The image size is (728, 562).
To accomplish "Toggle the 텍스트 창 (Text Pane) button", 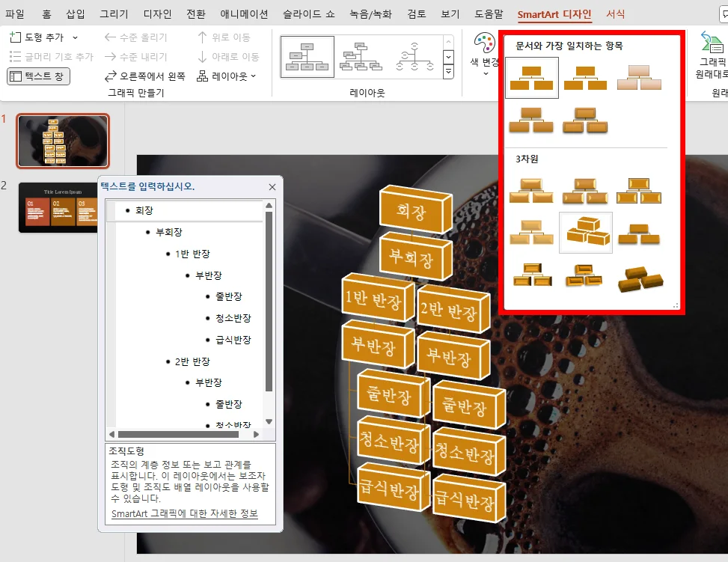I will point(37,76).
